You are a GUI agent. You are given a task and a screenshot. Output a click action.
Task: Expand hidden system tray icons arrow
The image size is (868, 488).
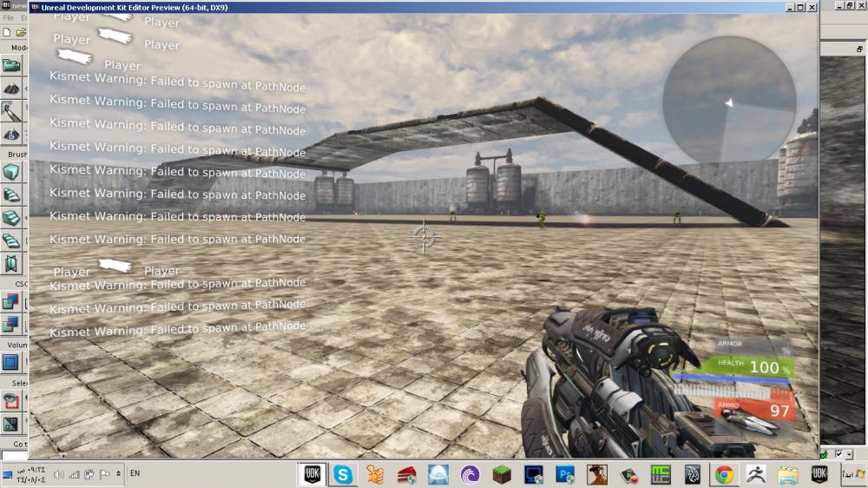[118, 474]
